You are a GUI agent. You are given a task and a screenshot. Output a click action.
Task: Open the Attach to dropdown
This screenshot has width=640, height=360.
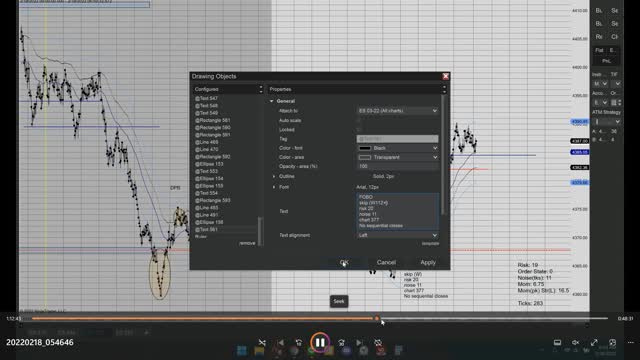click(398, 111)
